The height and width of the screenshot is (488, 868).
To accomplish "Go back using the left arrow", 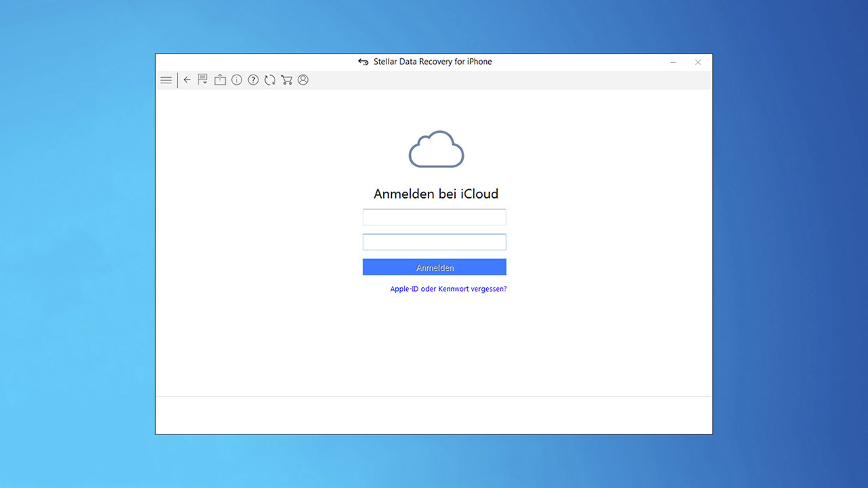I will tap(187, 80).
